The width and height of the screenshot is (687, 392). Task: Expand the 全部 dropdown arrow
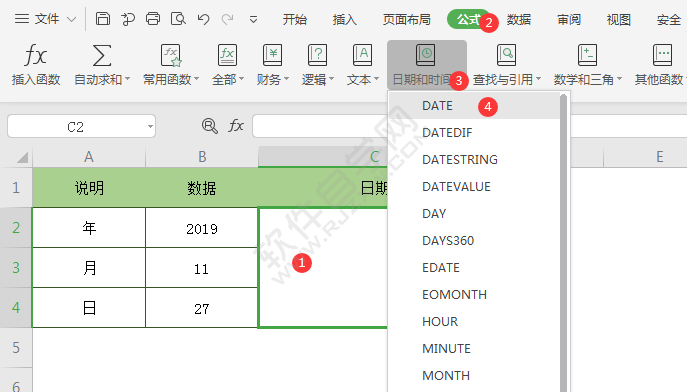click(241, 79)
